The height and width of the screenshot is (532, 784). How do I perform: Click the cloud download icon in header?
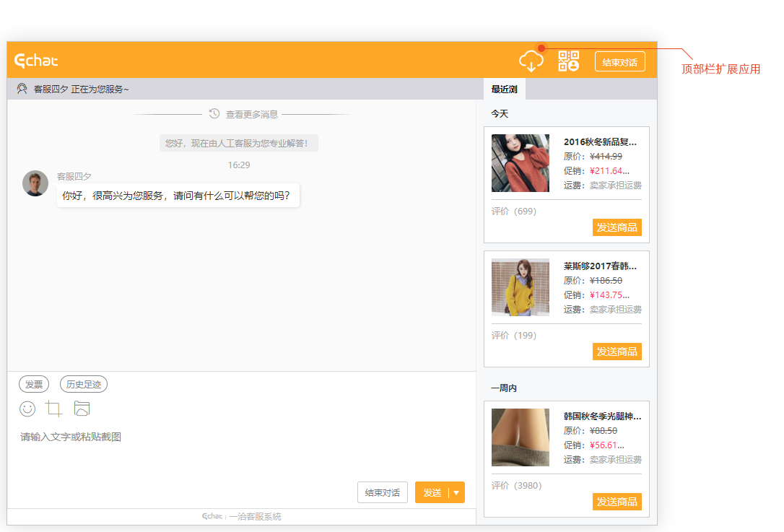(x=531, y=61)
